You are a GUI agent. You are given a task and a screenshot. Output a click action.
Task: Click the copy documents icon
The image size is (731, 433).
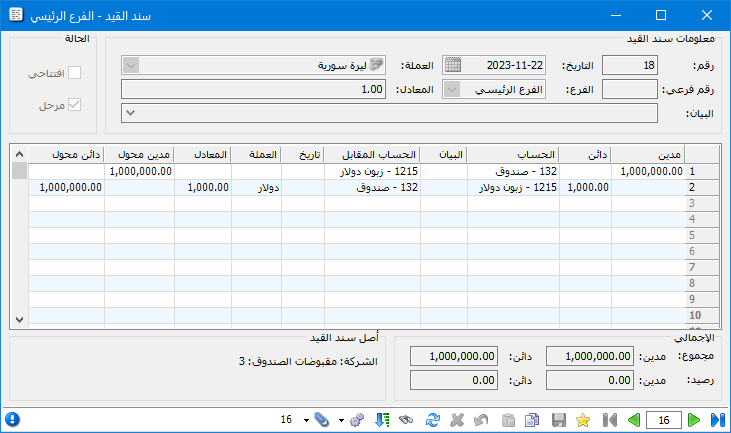click(x=532, y=420)
